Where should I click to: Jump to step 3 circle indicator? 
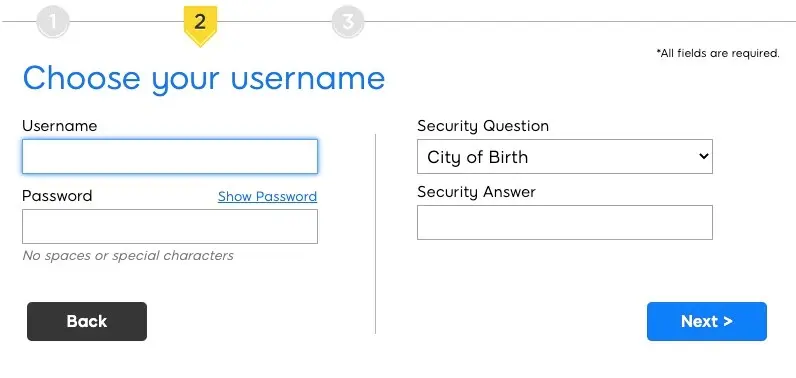pyautogui.click(x=348, y=21)
